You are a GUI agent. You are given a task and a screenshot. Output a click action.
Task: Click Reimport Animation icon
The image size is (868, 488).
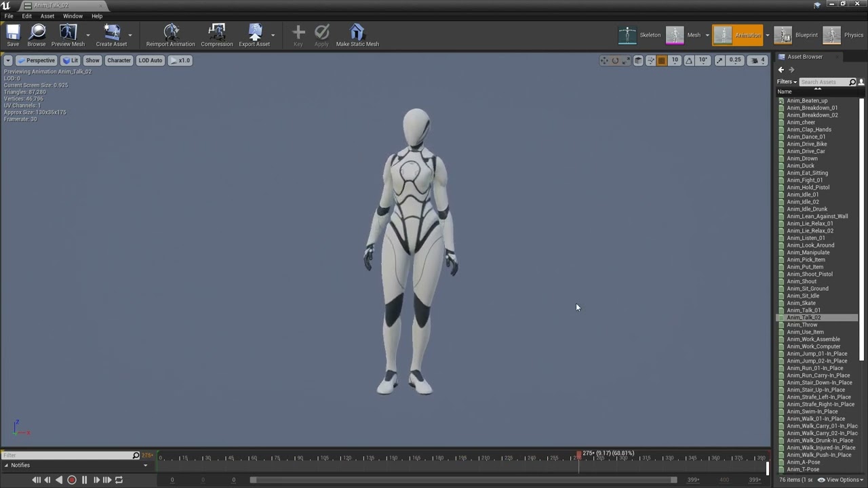tap(171, 32)
